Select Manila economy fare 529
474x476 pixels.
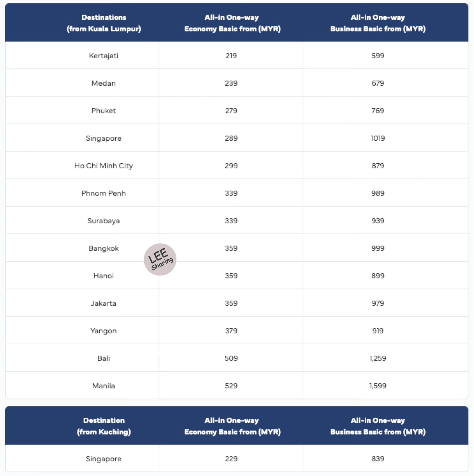[x=231, y=386]
